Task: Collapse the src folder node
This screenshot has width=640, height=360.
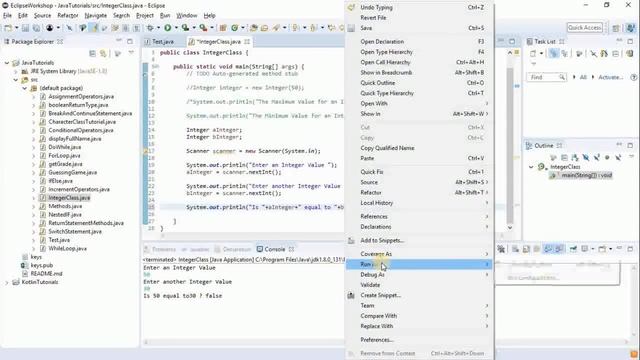Action: point(16,80)
